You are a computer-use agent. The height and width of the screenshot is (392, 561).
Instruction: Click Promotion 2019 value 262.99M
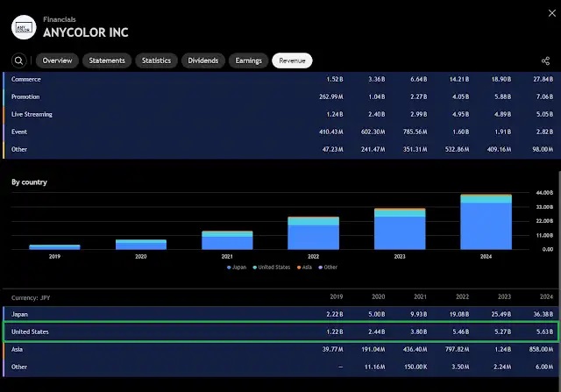(331, 96)
